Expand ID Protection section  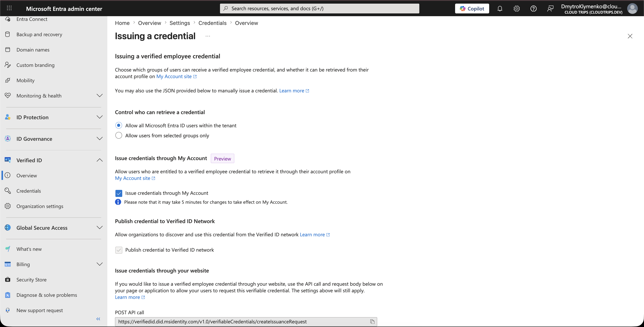(99, 117)
